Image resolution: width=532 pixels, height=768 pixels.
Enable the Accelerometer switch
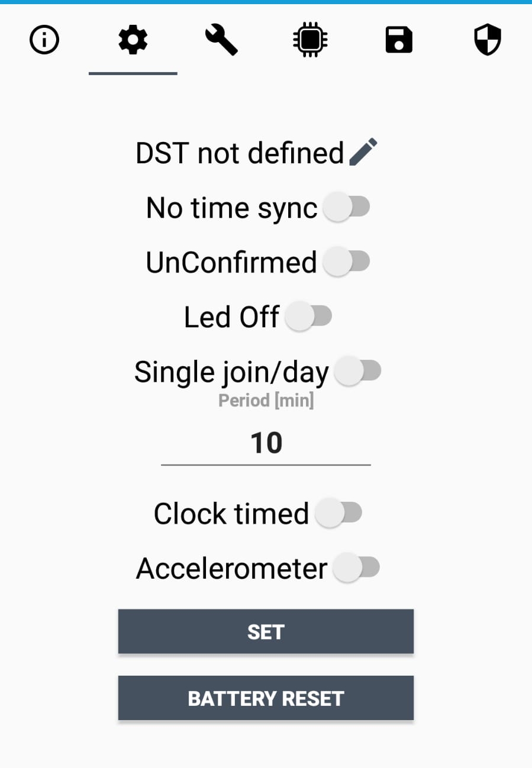pos(356,568)
